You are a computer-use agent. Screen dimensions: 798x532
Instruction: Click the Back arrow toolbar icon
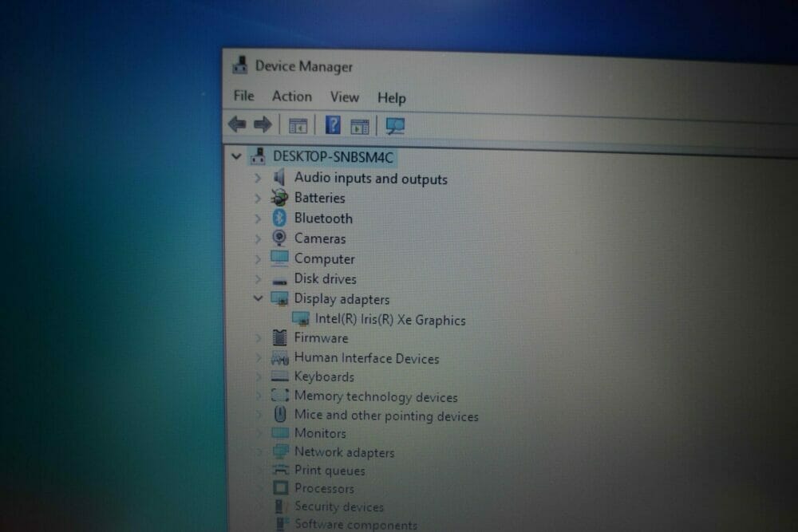[237, 124]
